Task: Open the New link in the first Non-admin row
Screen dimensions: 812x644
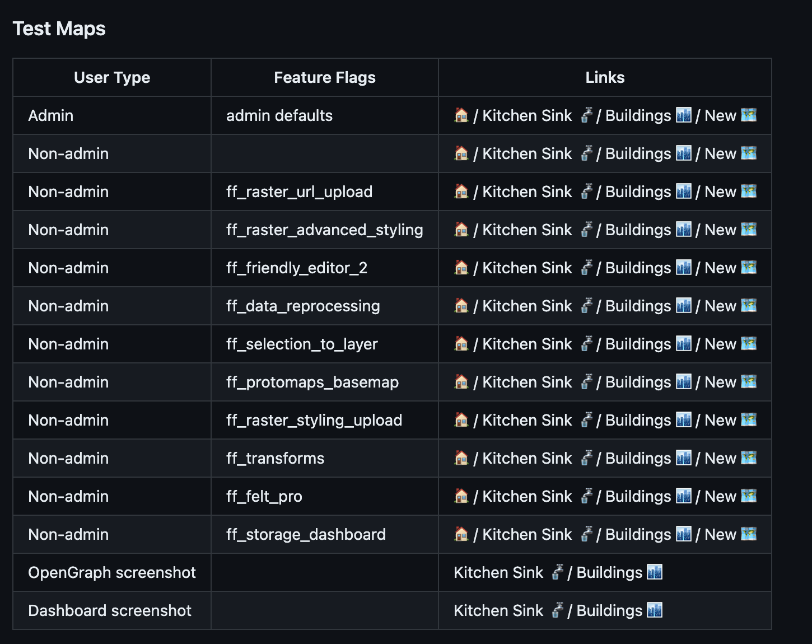Action: click(x=721, y=153)
